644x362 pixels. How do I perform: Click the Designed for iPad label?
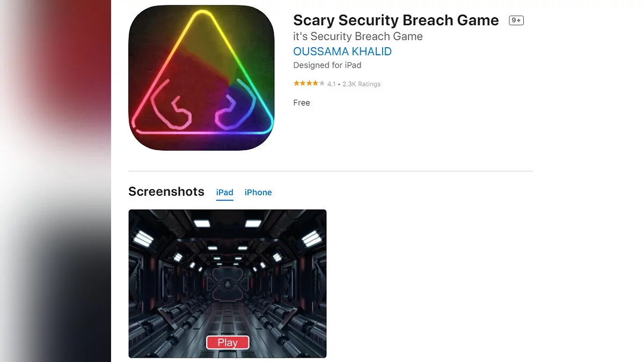(327, 65)
